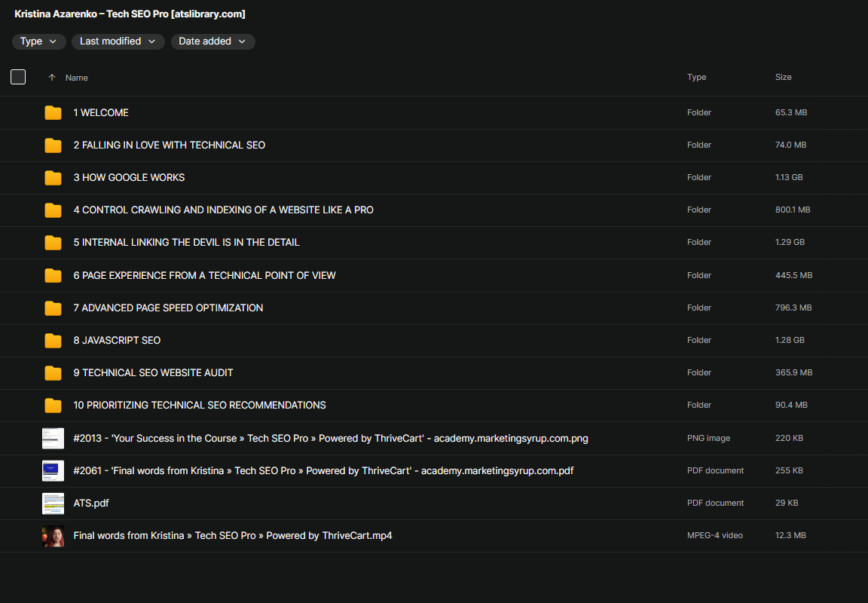
Task: Open 10 PRIORITIZING TECHNICAL SEO RECOMMENDATIONS name
Action: pyautogui.click(x=200, y=405)
